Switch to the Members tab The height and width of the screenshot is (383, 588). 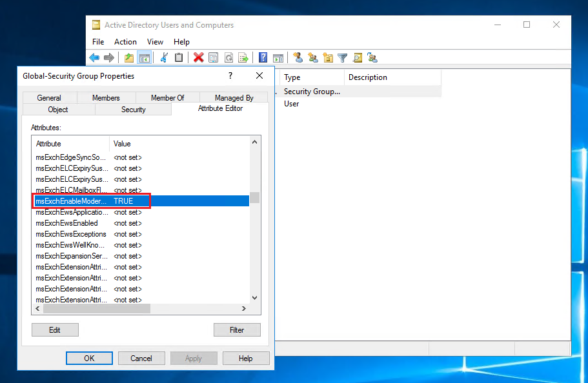106,97
